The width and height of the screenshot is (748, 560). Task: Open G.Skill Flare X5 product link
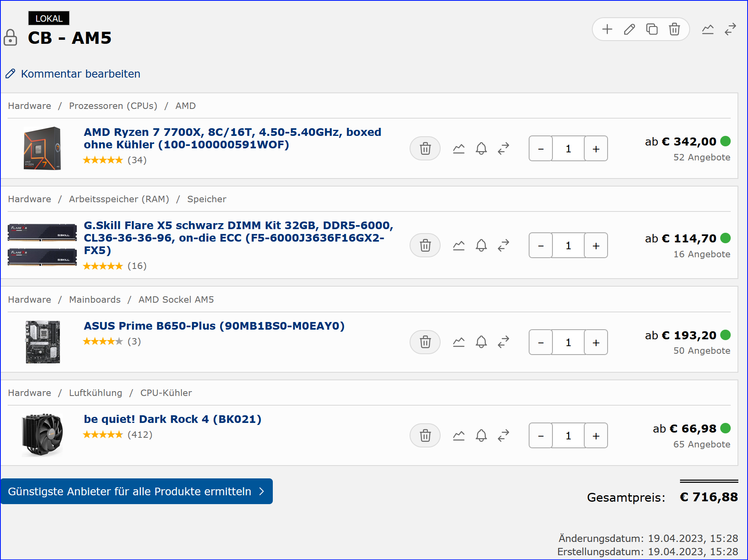click(238, 238)
